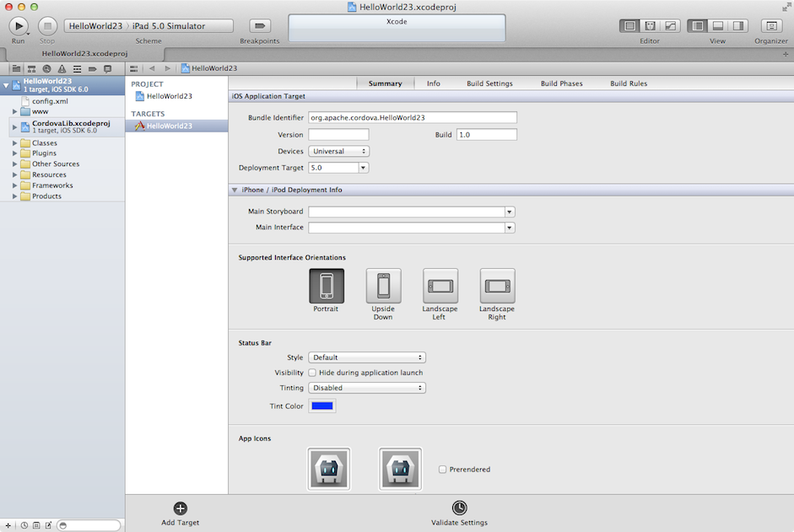Select HelloWorld23 under PROJECT

169,96
